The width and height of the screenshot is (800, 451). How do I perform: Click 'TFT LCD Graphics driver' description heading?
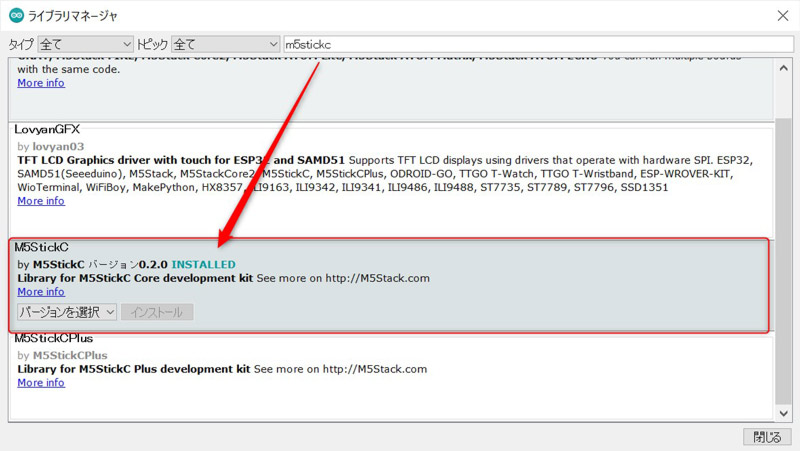pyautogui.click(x=181, y=160)
